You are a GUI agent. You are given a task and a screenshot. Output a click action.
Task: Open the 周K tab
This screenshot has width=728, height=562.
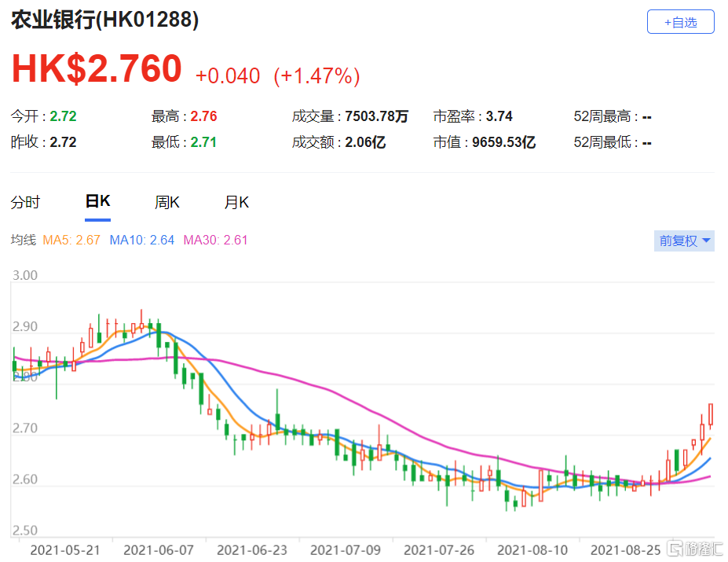pyautogui.click(x=166, y=202)
